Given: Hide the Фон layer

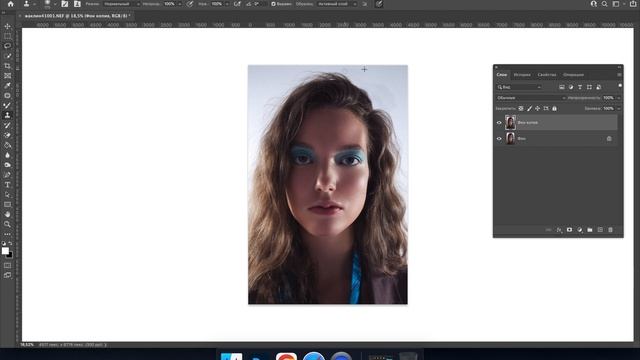Looking at the screenshot, I should [x=499, y=139].
